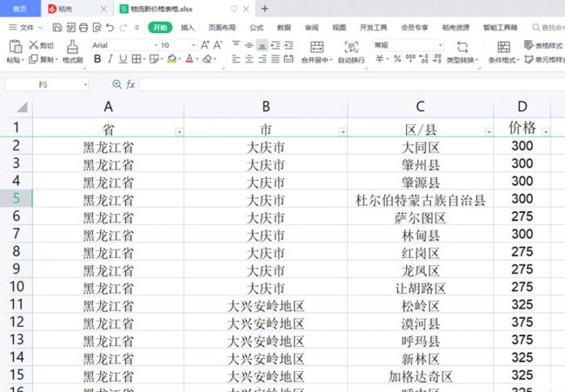Open the Arial font name dropdown
This screenshot has width=565, height=392.
tap(156, 45)
